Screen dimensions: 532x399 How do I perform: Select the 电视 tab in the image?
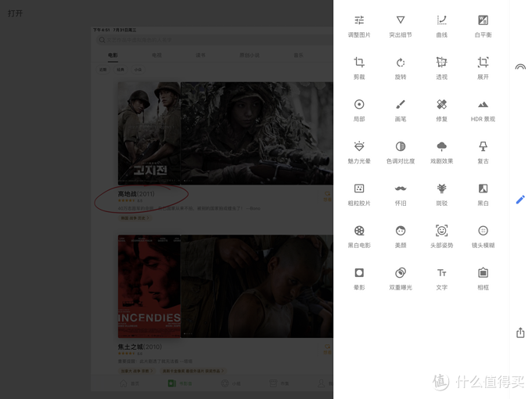tap(156, 55)
